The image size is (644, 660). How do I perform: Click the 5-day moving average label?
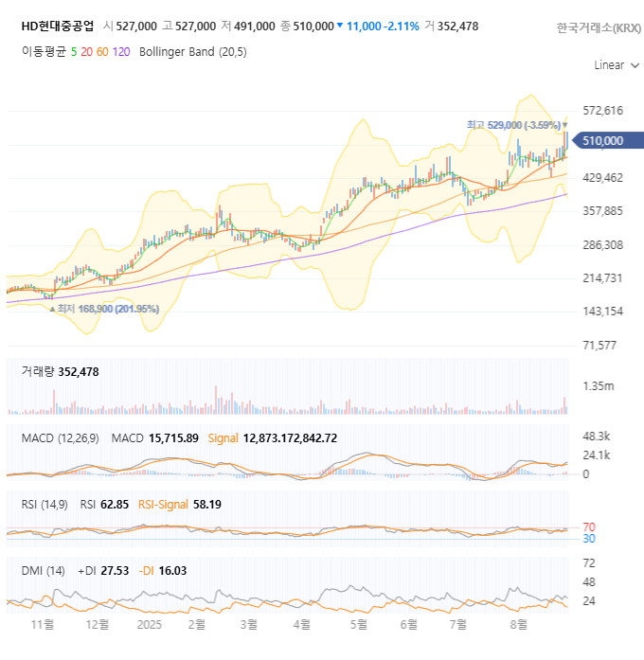[74, 52]
